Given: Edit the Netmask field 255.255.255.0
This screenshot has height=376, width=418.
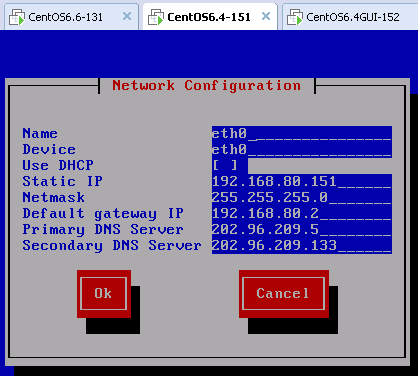Looking at the screenshot, I should [x=302, y=197].
